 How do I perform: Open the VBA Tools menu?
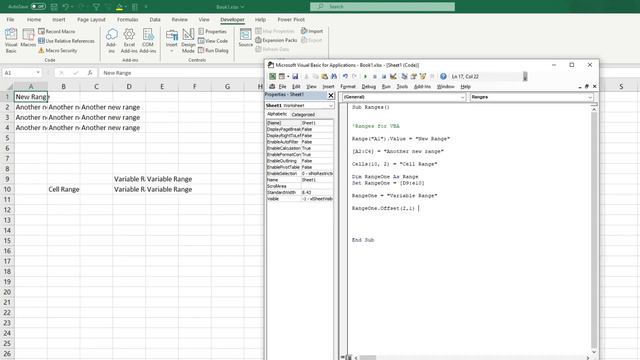pyautogui.click(x=402, y=87)
